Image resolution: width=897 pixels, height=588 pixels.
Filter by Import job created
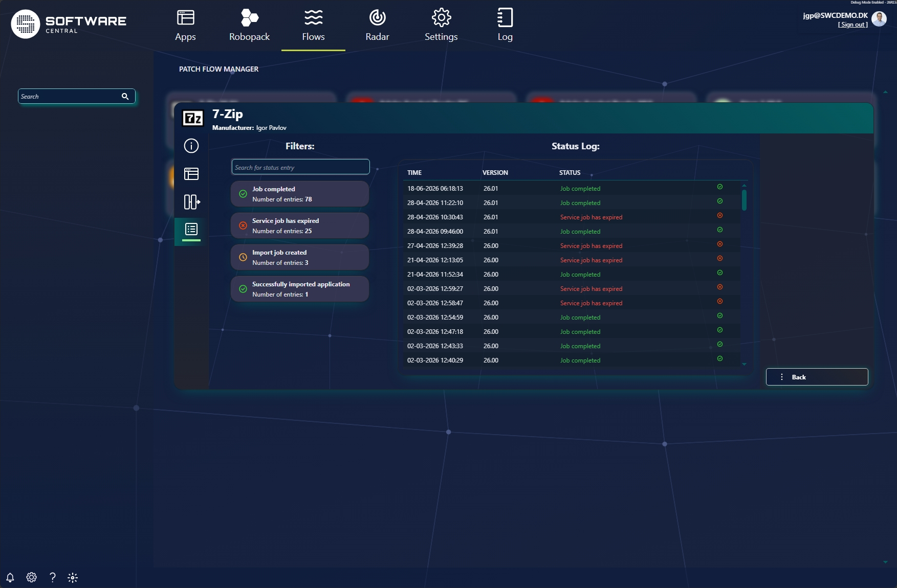click(x=300, y=257)
